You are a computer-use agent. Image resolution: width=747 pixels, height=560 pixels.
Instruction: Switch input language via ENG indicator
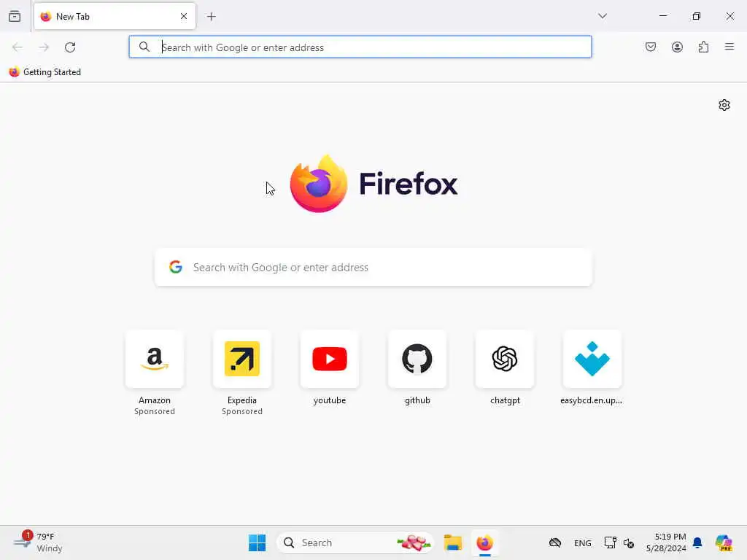[583, 542]
